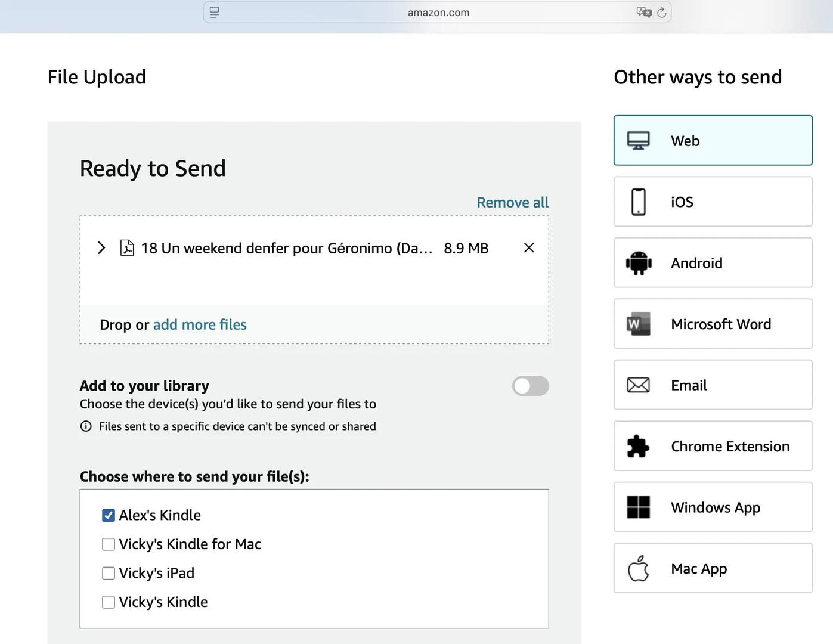This screenshot has width=833, height=644.
Task: Open the Windows App option
Action: [x=713, y=507]
